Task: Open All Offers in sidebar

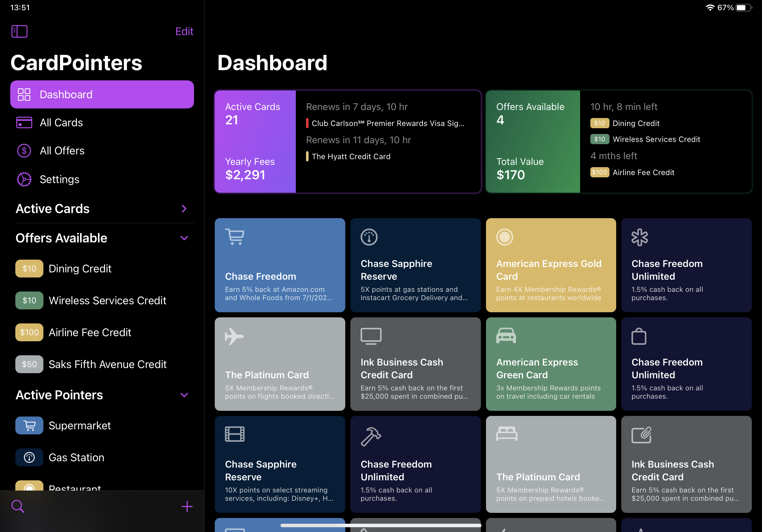Action: [62, 151]
